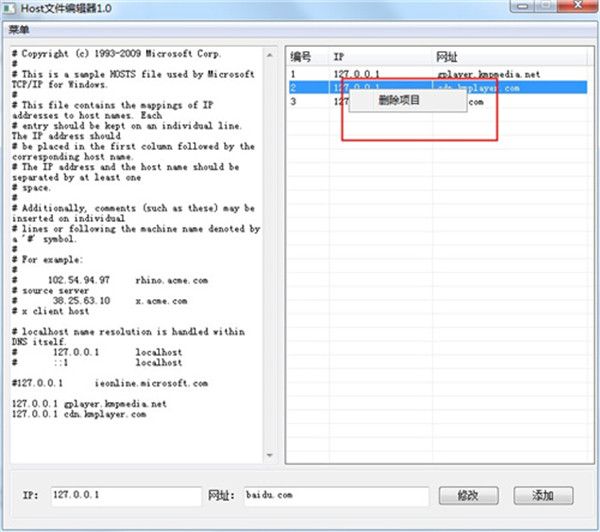The image size is (600, 532).
Task: Click the IP column header
Action: pyautogui.click(x=380, y=56)
